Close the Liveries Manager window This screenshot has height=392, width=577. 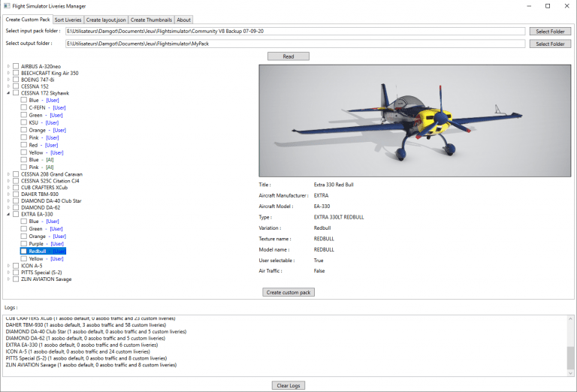tap(566, 6)
